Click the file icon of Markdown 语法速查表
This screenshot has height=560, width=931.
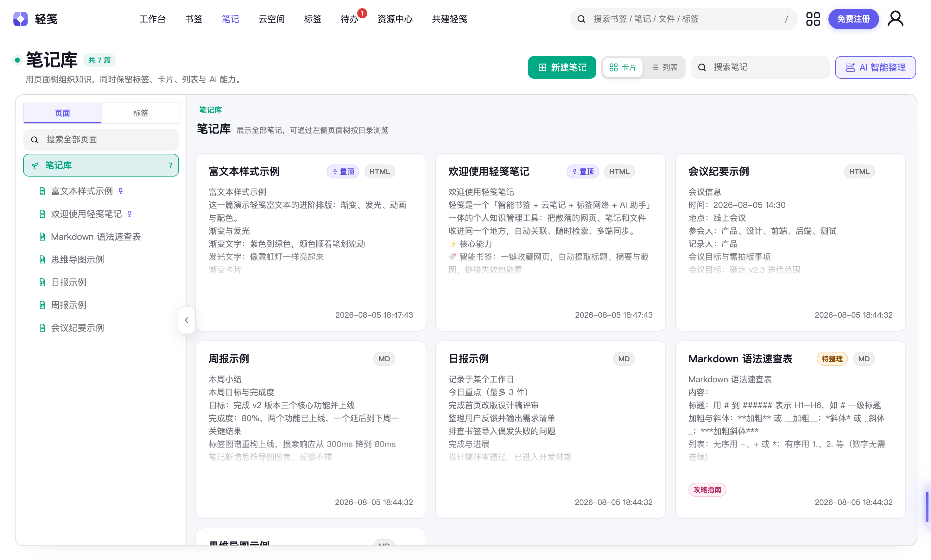pyautogui.click(x=42, y=237)
